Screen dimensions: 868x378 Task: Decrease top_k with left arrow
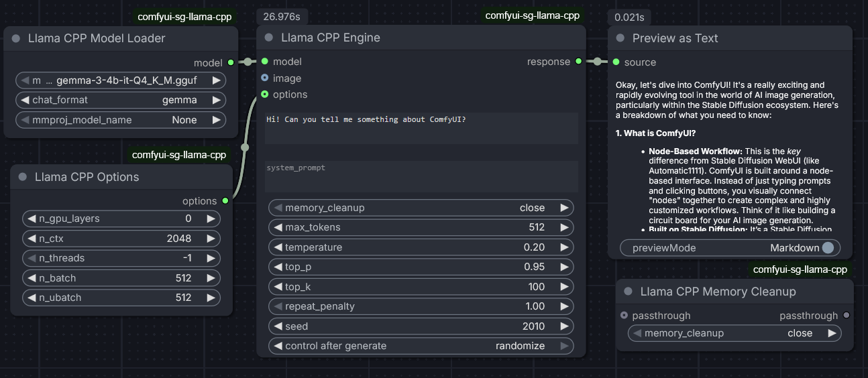tap(278, 287)
